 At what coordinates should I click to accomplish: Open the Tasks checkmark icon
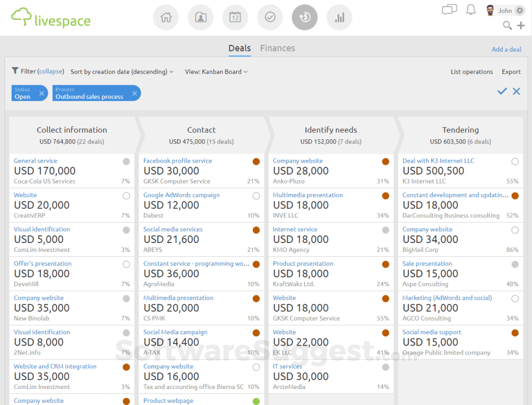pyautogui.click(x=270, y=17)
